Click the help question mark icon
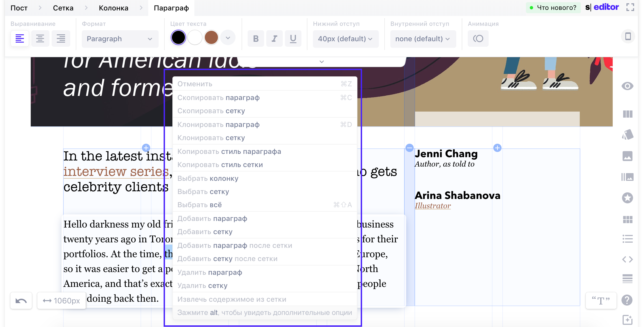Image resolution: width=644 pixels, height=327 pixels. coord(627,300)
